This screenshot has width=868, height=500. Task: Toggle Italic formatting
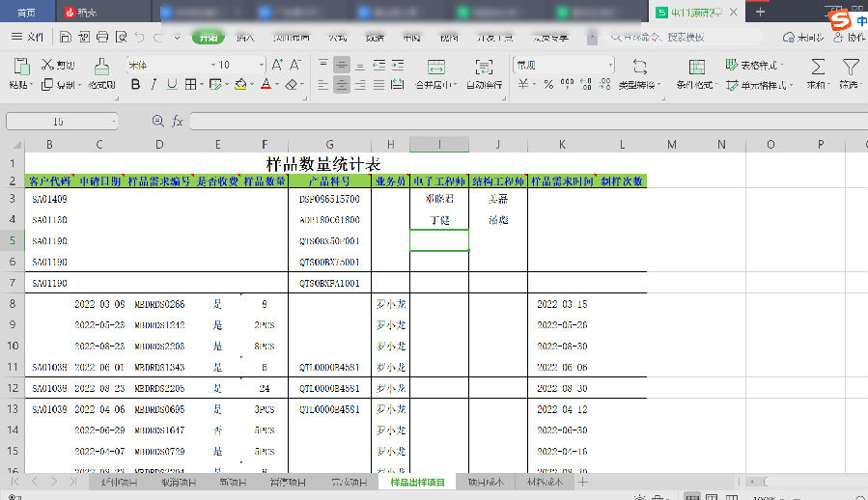[153, 85]
